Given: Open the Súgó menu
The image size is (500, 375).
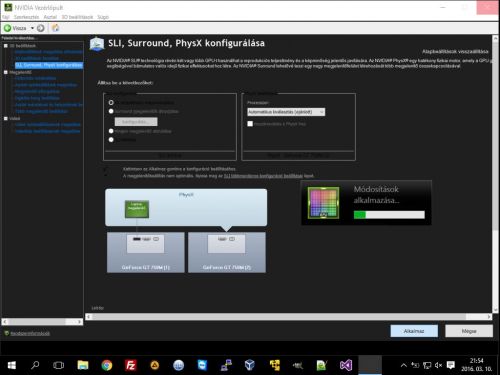Looking at the screenshot, I should (103, 17).
